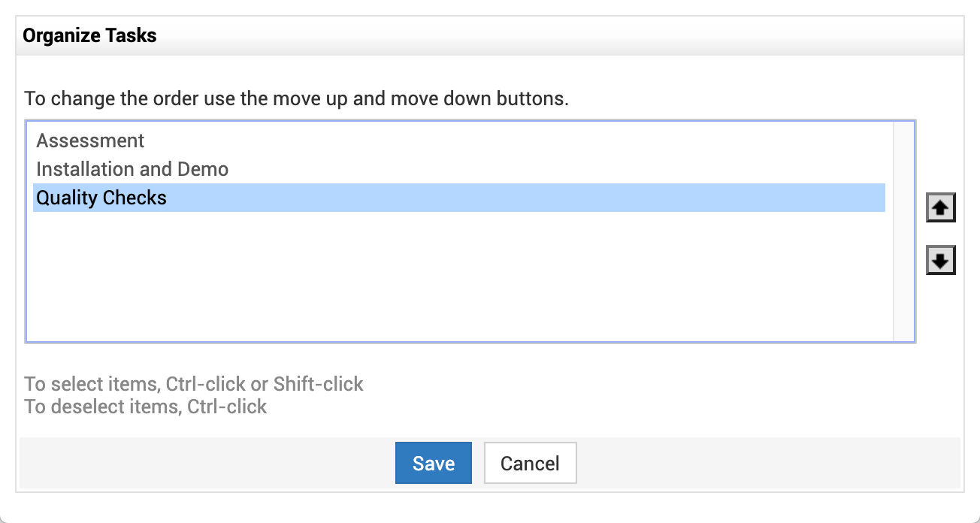Viewport: 980px width, 523px height.
Task: Click the last task in the list
Action: click(101, 198)
